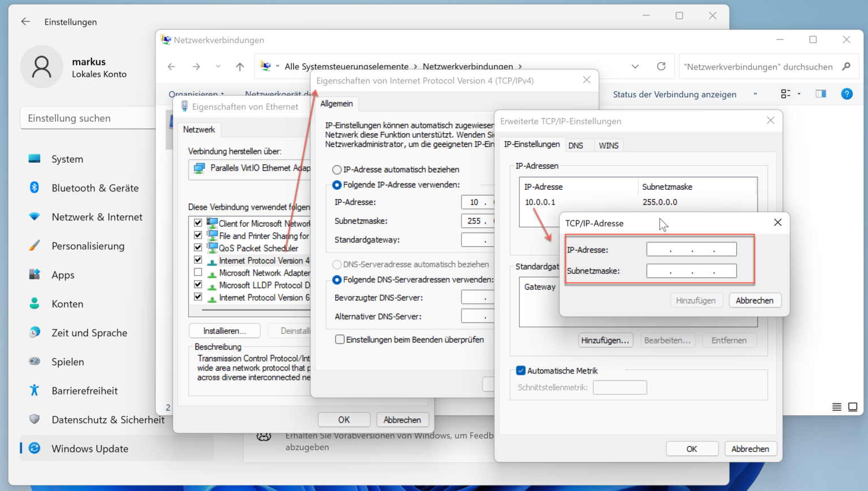Enable the Microsoft Network Adapter checkbox
The image size is (868, 491).
click(x=198, y=272)
